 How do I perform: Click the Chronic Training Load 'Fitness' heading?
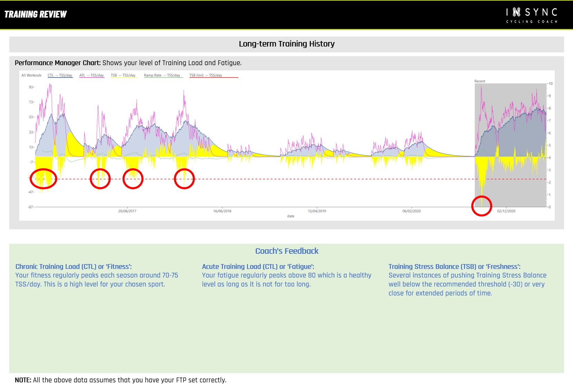[x=73, y=267]
